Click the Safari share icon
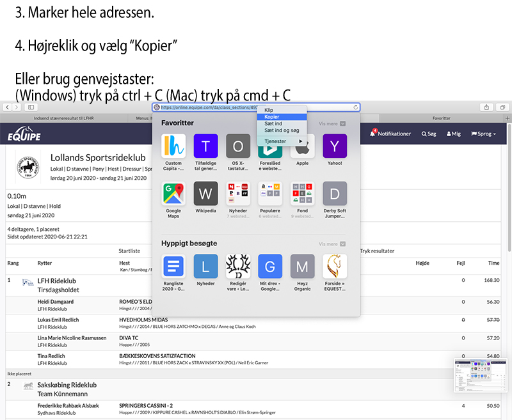This screenshot has height=420, width=512. pyautogui.click(x=486, y=107)
